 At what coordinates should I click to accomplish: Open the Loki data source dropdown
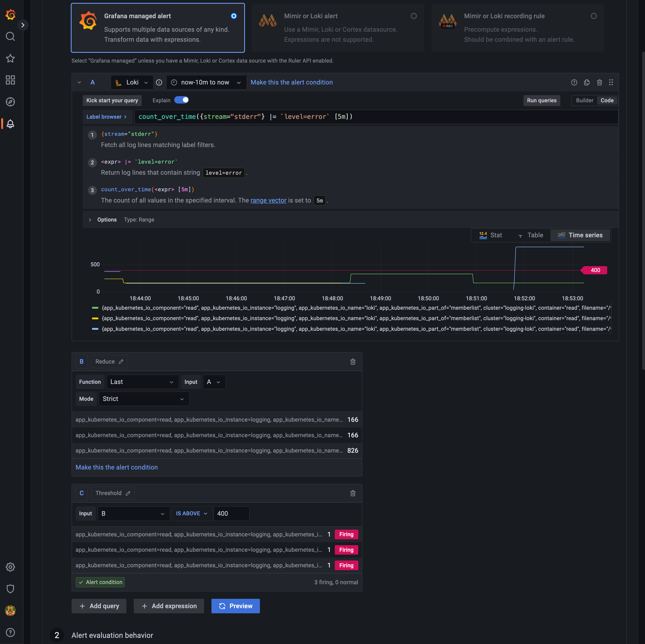[132, 82]
